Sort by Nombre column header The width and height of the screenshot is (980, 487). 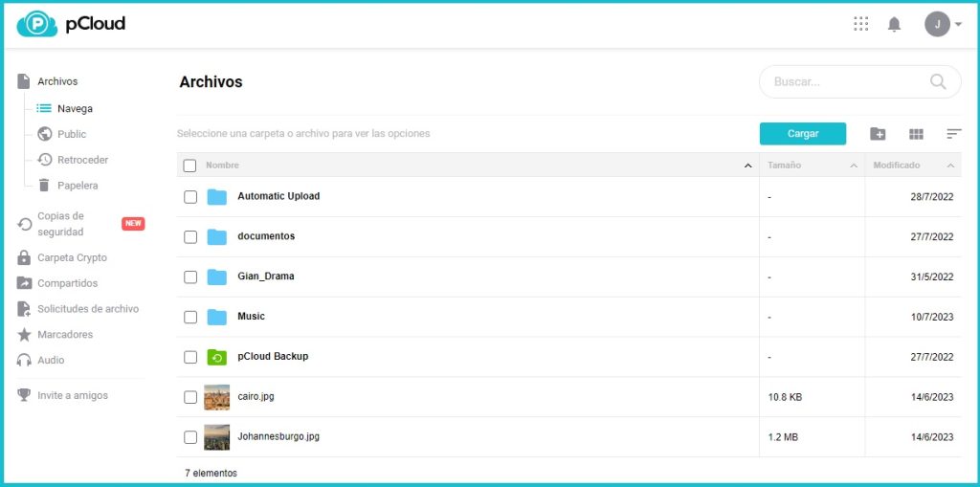[x=222, y=166]
